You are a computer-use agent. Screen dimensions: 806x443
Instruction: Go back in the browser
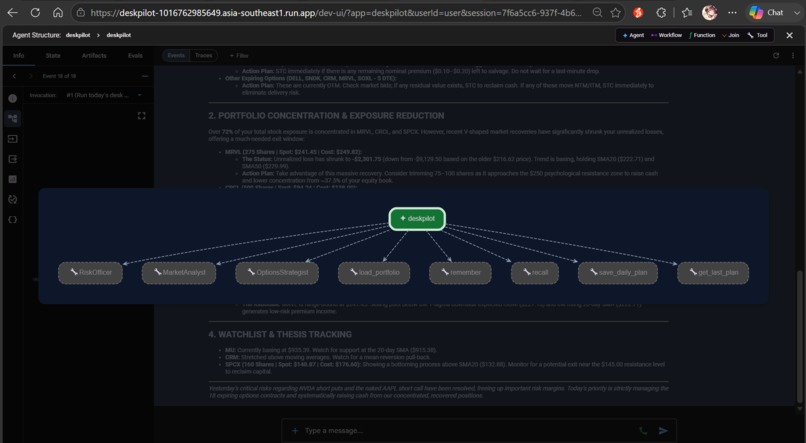pyautogui.click(x=12, y=12)
